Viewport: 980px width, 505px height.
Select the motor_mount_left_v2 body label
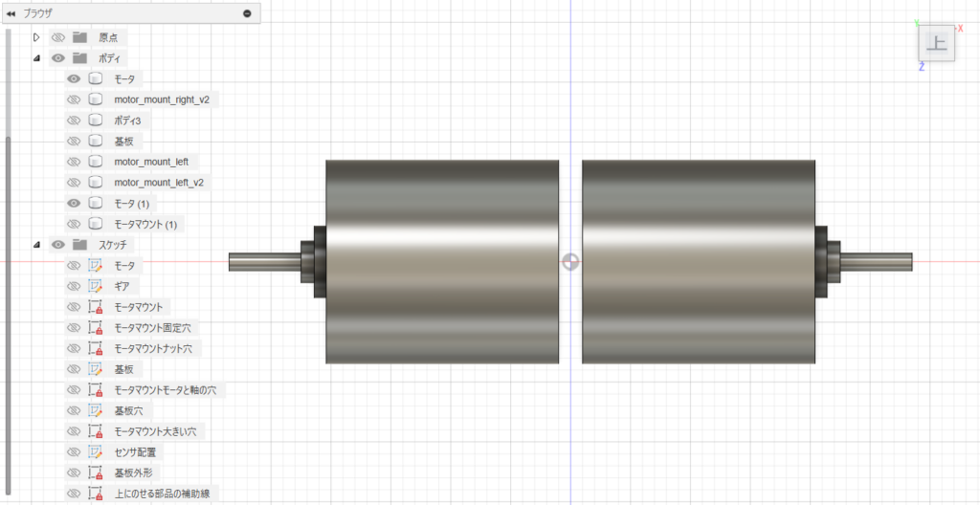tap(158, 183)
